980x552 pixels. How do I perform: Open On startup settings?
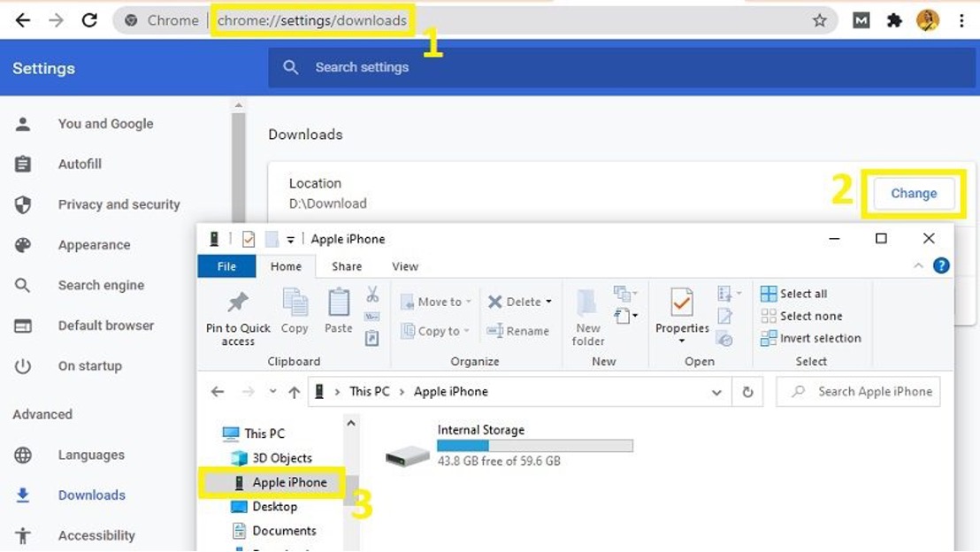[90, 365]
